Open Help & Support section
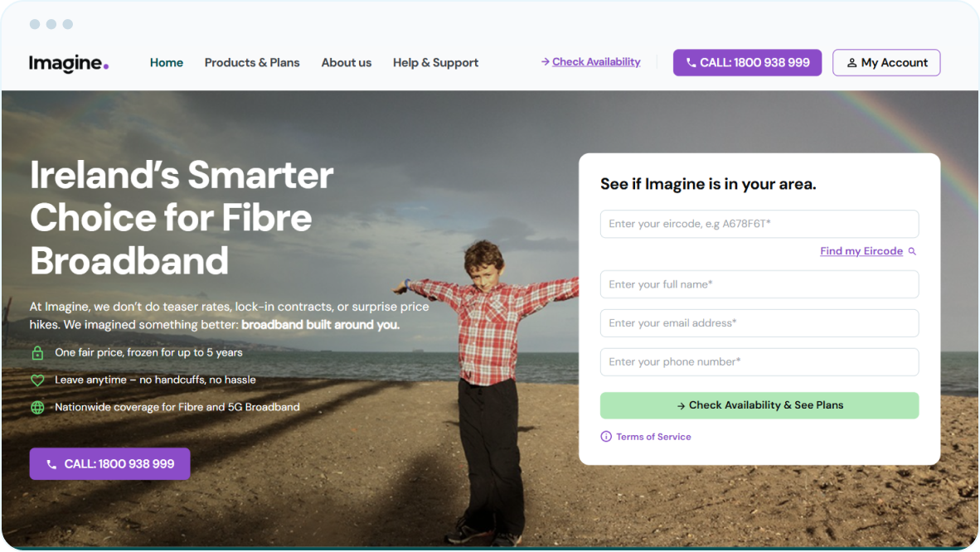The image size is (980, 552). 435,62
